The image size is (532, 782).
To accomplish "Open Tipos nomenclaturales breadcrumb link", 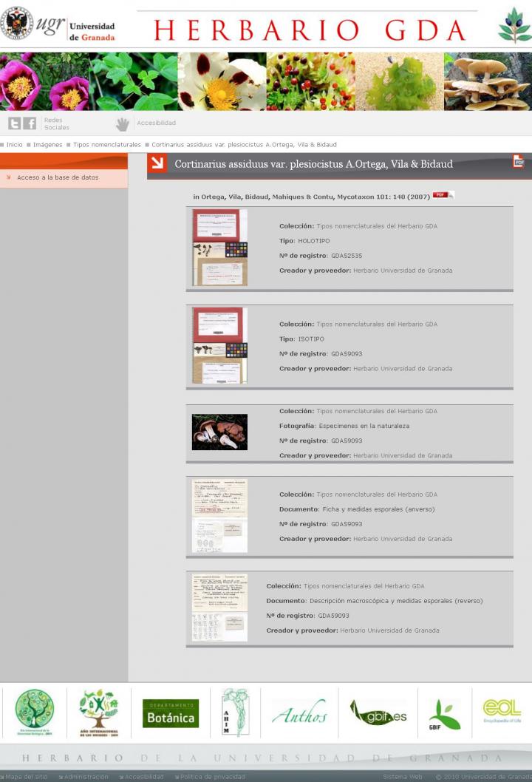I will (x=106, y=145).
